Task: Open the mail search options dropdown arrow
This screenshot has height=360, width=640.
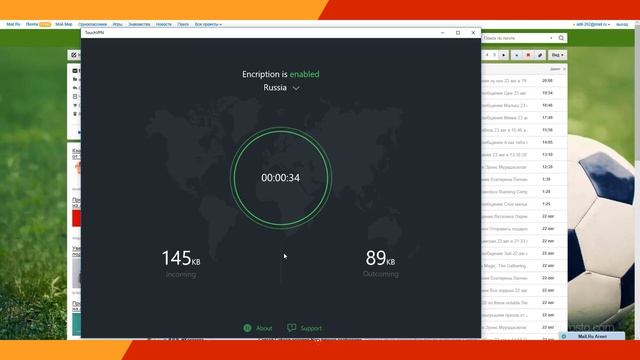Action: coord(551,38)
